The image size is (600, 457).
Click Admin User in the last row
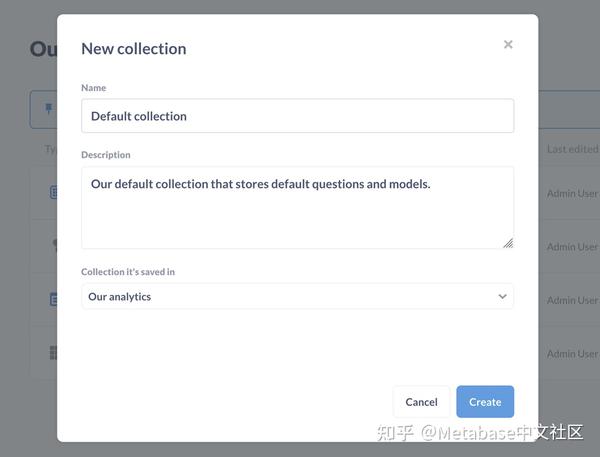coord(572,353)
